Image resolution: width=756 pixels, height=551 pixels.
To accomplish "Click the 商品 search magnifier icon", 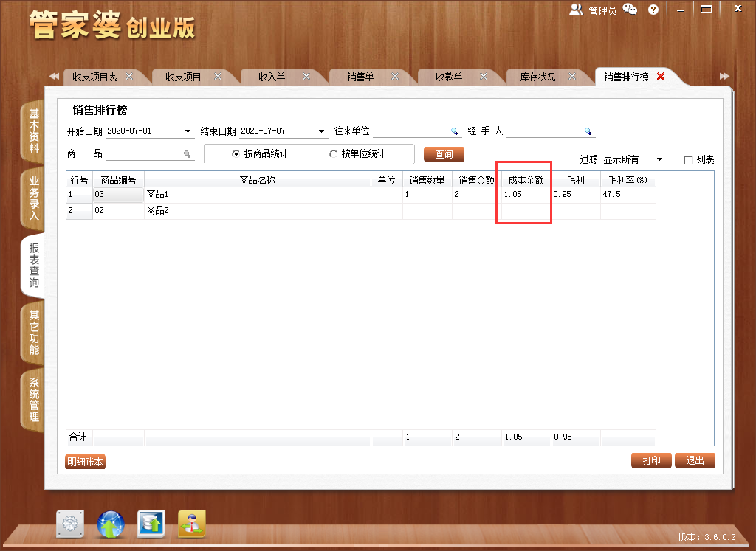I will click(x=187, y=154).
